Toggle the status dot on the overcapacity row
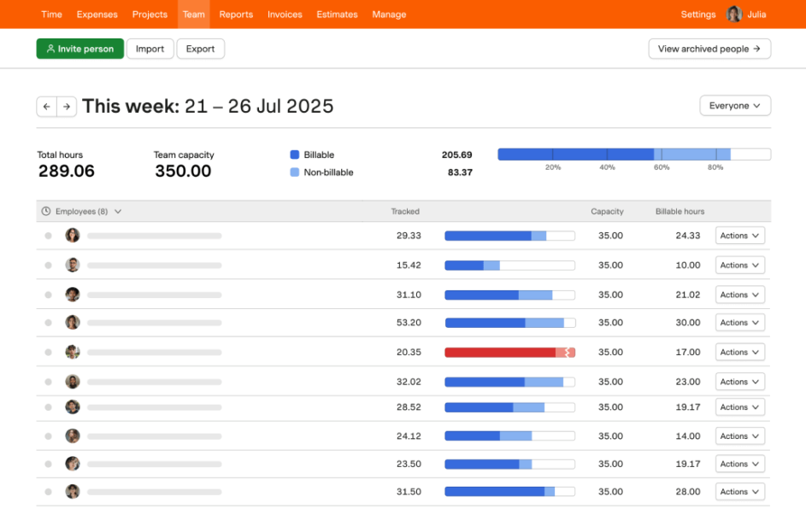The height and width of the screenshot is (532, 806). point(50,351)
